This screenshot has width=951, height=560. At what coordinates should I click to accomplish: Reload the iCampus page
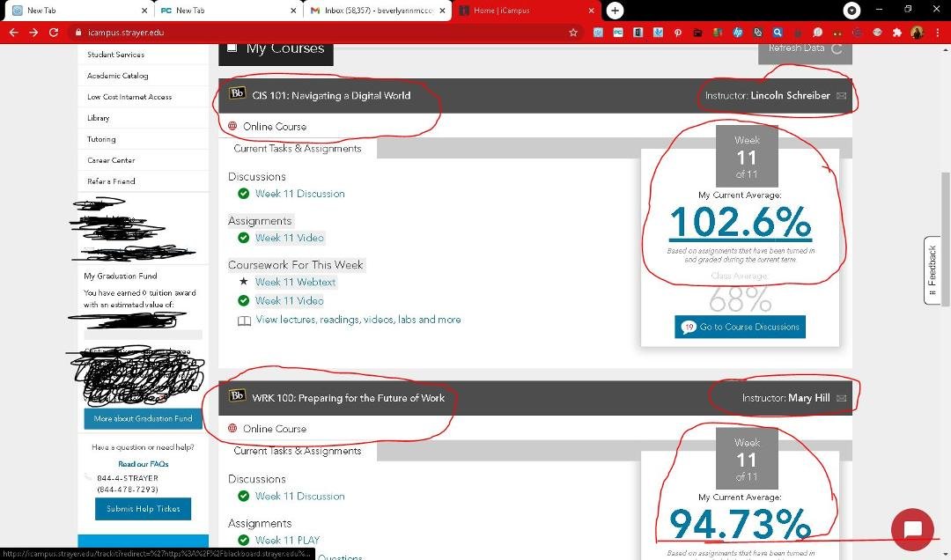(54, 33)
